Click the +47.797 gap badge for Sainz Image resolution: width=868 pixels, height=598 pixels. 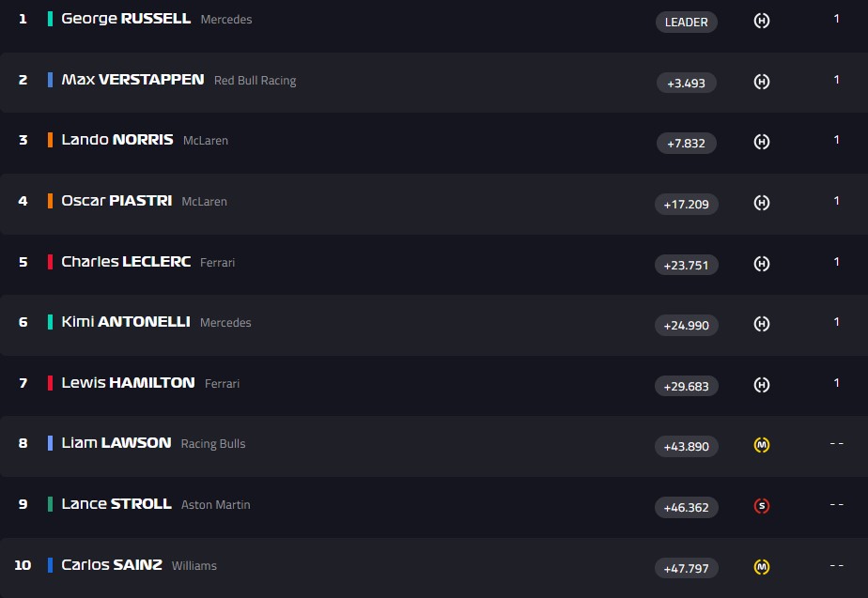[x=686, y=568]
